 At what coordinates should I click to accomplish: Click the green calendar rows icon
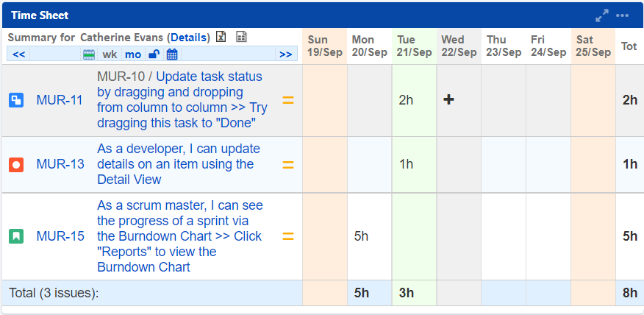click(89, 54)
